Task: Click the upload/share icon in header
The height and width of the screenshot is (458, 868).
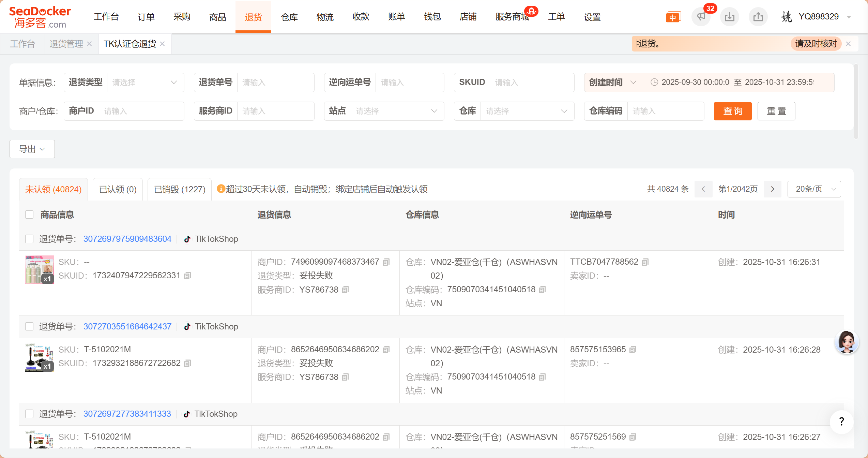Action: pos(758,17)
